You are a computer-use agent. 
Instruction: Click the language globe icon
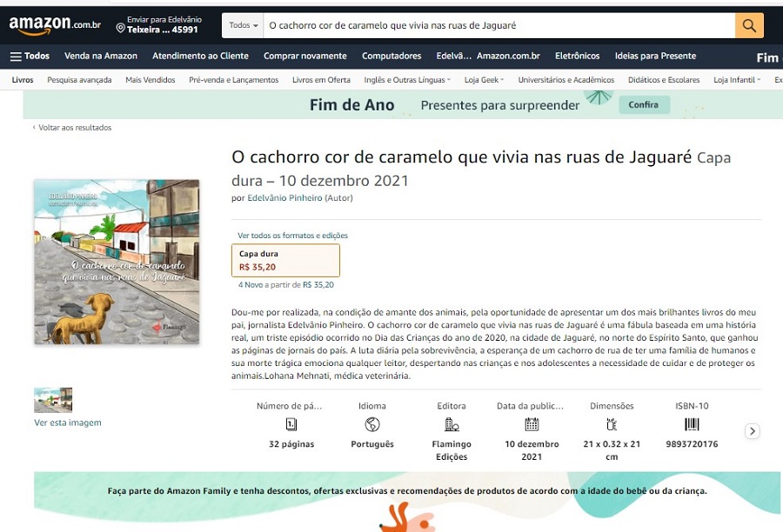coord(372,424)
